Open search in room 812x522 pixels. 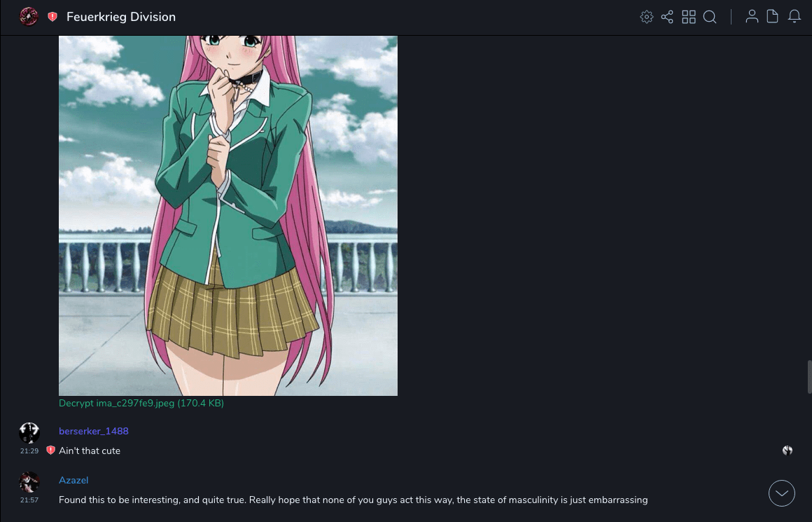710,17
